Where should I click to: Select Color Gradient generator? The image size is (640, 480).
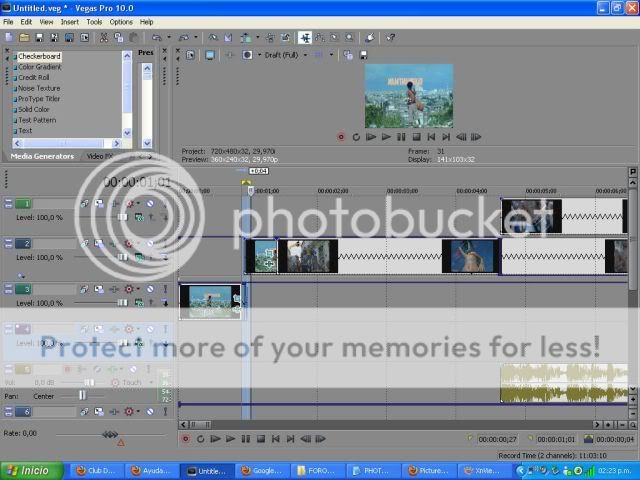40,67
